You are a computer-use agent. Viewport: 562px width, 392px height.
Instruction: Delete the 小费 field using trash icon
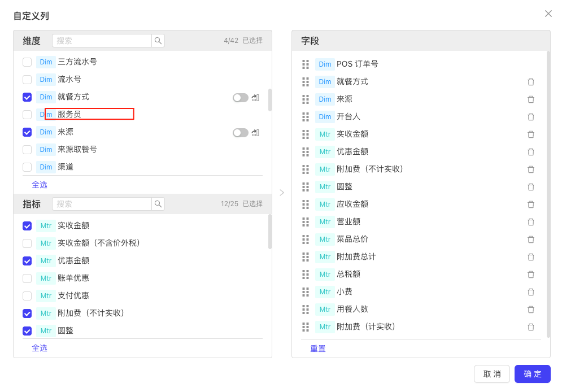click(x=531, y=292)
